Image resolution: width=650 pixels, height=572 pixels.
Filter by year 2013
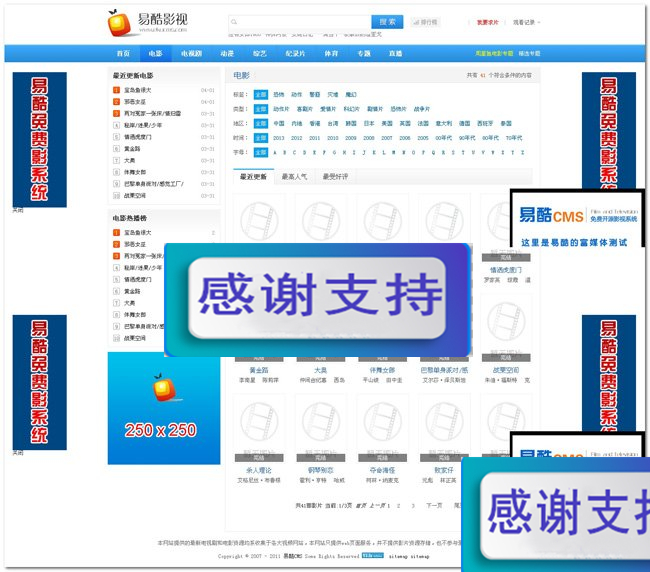[279, 138]
